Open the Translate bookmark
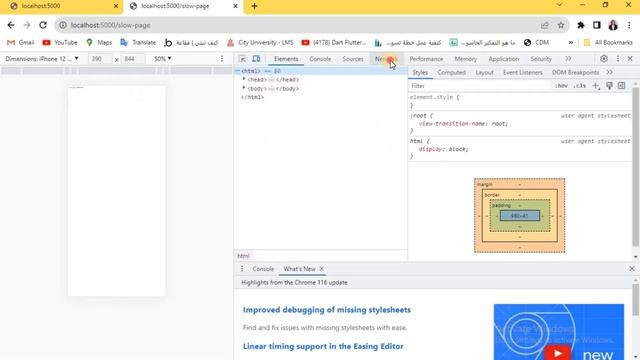 click(x=138, y=42)
